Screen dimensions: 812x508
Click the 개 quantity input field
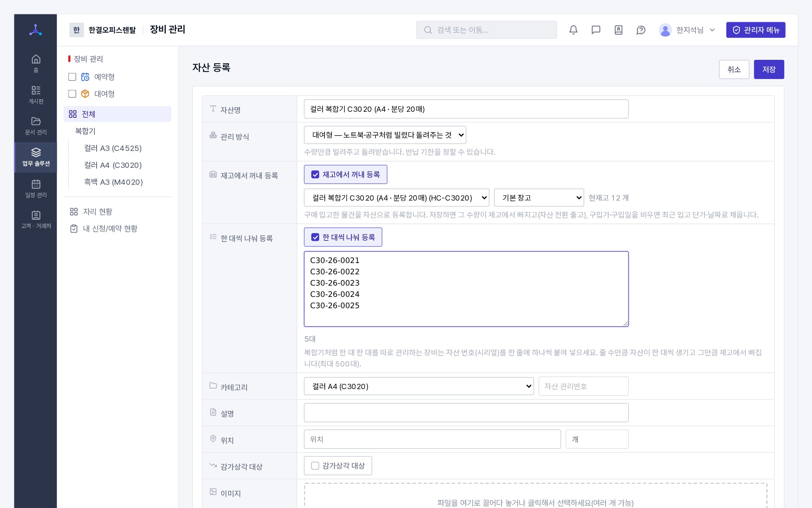(x=597, y=440)
